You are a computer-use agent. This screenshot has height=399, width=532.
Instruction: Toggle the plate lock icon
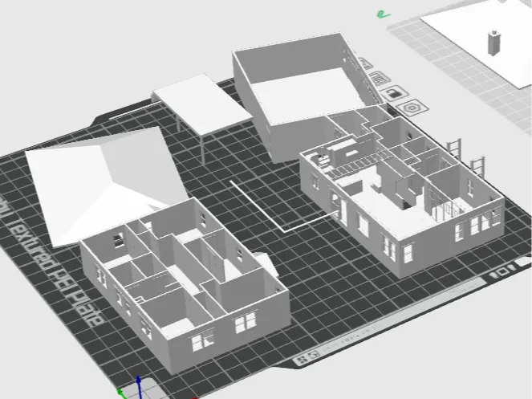coord(395,93)
